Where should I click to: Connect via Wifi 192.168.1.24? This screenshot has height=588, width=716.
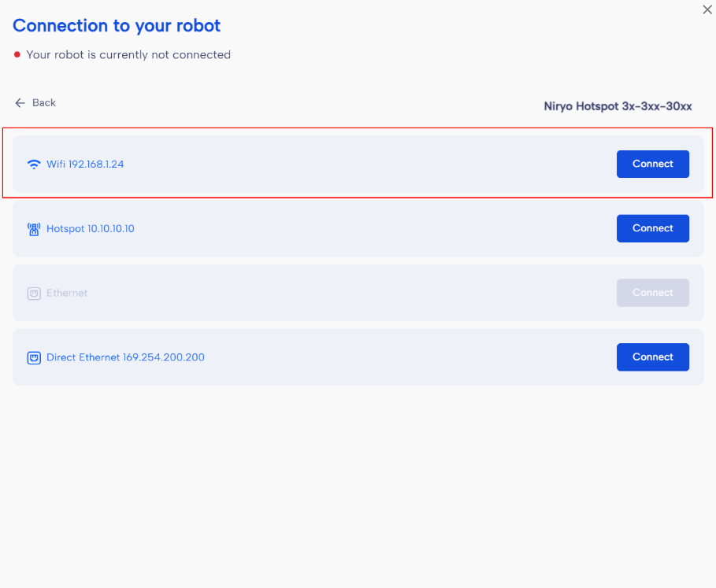tap(652, 164)
